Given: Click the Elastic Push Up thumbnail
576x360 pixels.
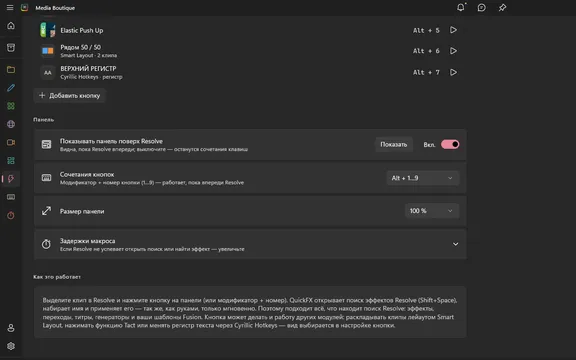Looking at the screenshot, I should click(48, 30).
